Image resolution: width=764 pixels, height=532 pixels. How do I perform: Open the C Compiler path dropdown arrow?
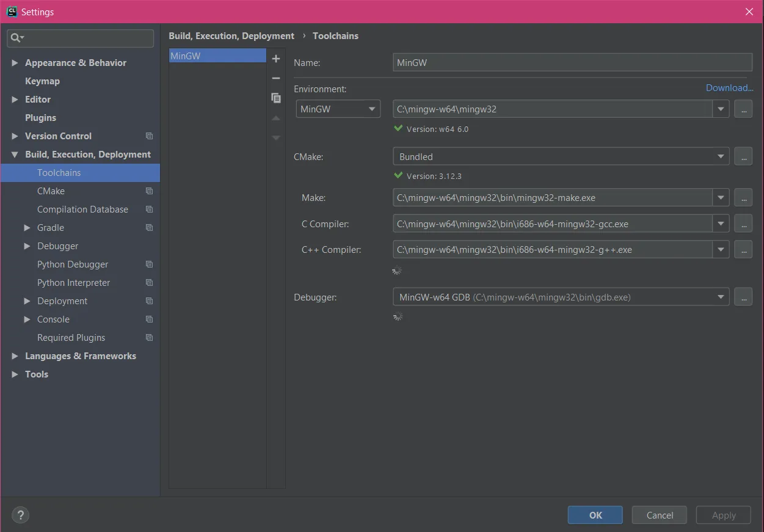(x=721, y=224)
